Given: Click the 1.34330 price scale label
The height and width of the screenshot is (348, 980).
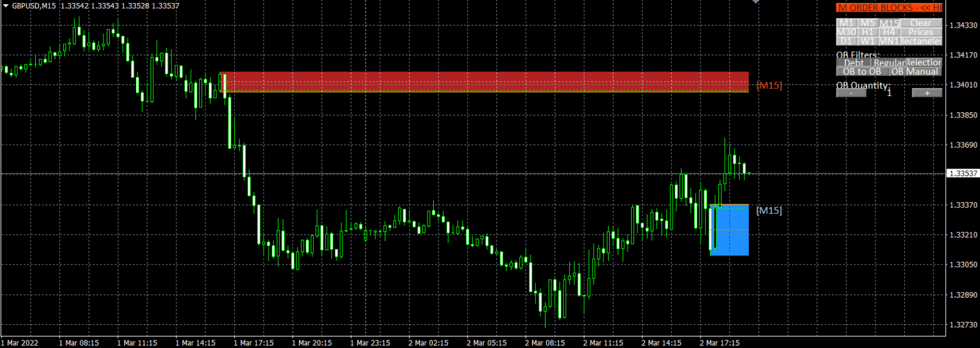Looking at the screenshot, I should (965, 26).
